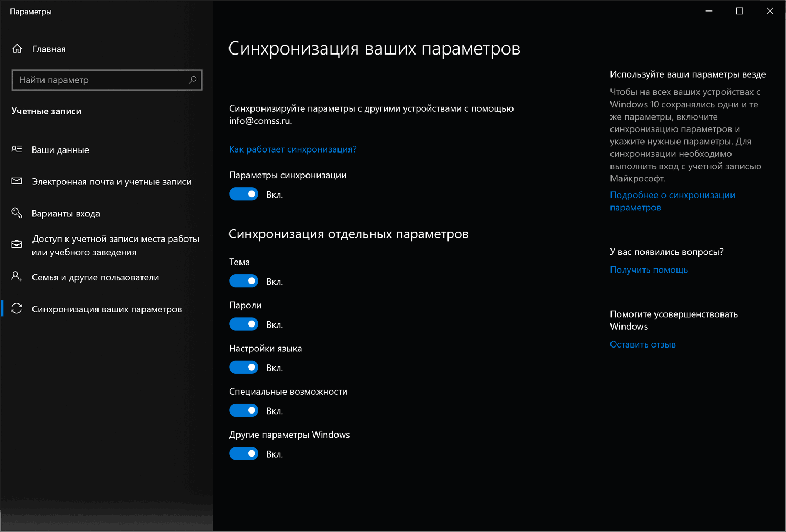Maximize the Параметры window
786x532 pixels.
739,11
